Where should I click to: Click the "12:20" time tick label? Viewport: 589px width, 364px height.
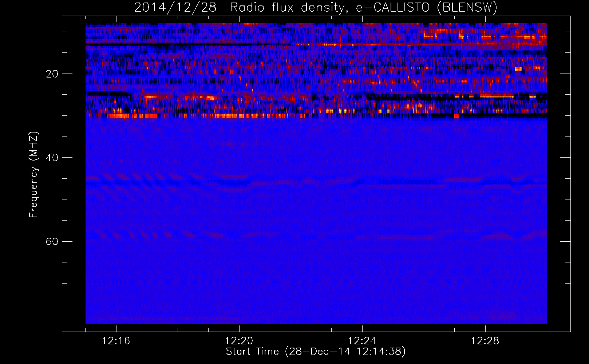tap(239, 341)
